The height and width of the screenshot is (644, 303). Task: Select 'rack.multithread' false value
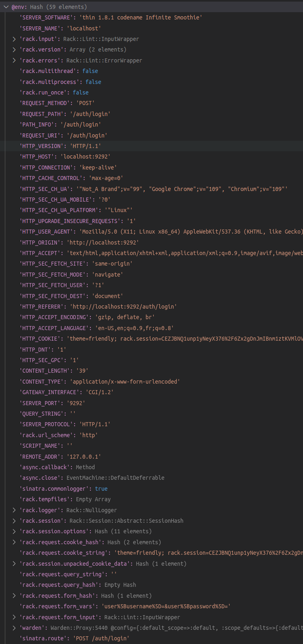[x=90, y=71]
